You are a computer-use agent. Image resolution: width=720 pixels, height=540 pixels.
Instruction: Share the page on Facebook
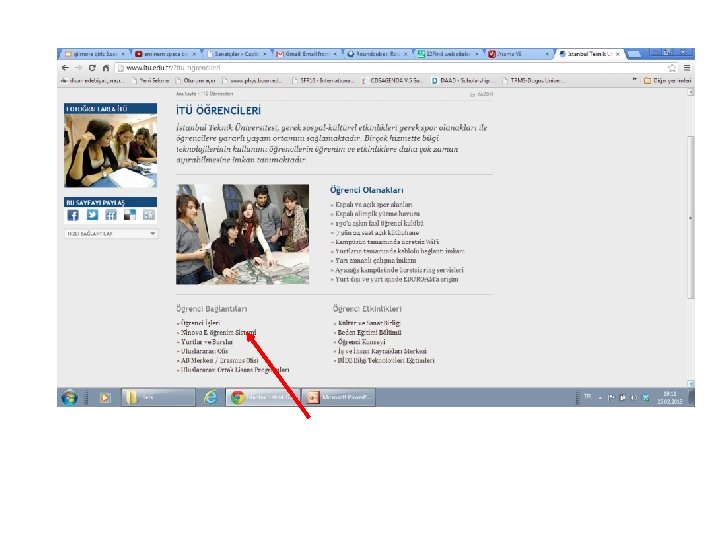coord(73,215)
